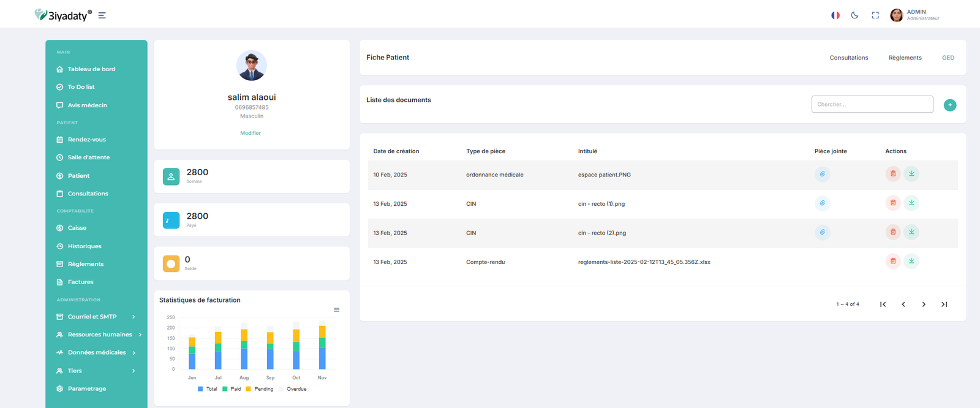Download the reglements-liste xlsx file
Image resolution: width=980 pixels, height=408 pixels.
click(x=911, y=261)
